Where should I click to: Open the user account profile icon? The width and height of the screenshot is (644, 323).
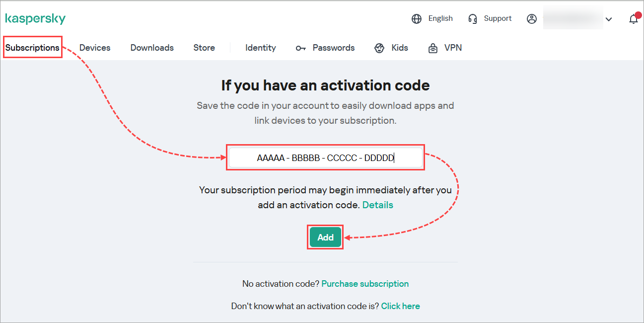(x=532, y=18)
